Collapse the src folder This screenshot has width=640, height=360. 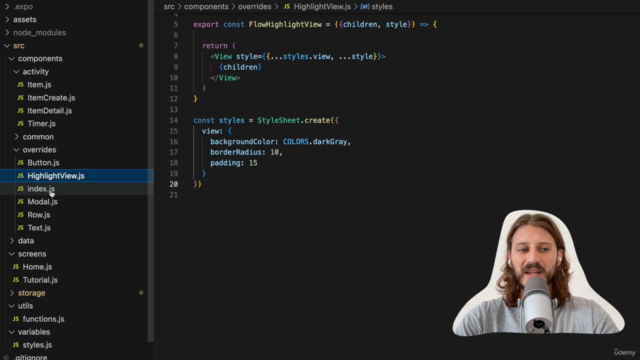tap(7, 45)
